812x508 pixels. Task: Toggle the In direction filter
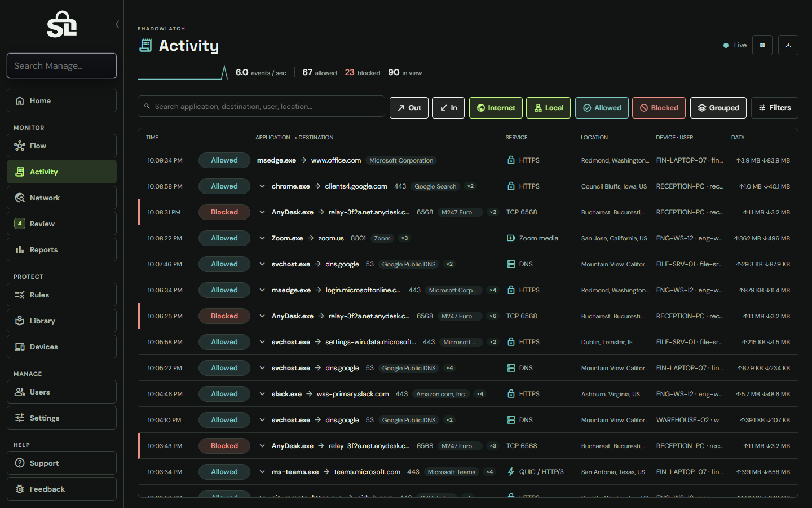tap(448, 108)
